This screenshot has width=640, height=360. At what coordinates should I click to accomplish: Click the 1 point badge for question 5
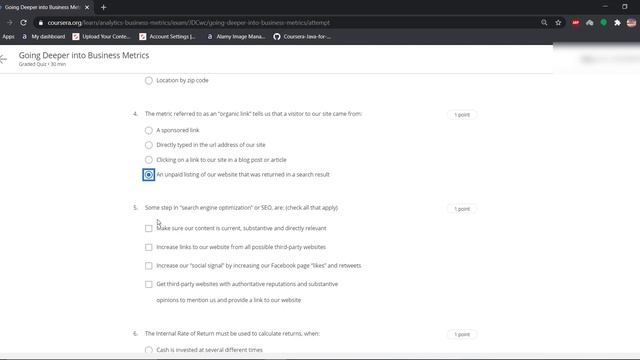pyautogui.click(x=462, y=209)
